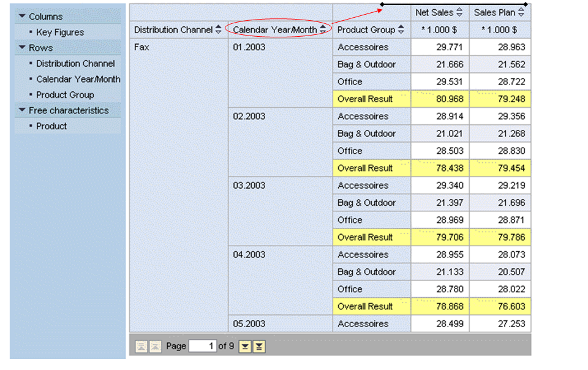Select Product under Free characteristics
The height and width of the screenshot is (370, 588).
[51, 126]
